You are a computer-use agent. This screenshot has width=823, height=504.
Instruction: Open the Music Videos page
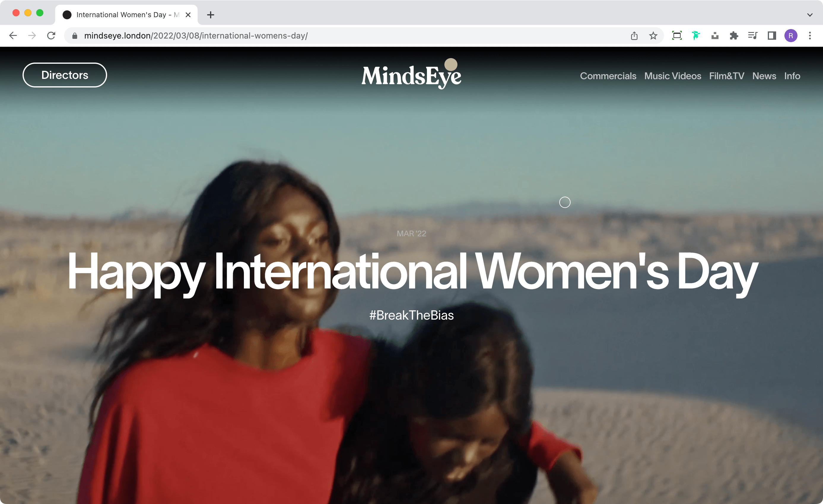(x=672, y=76)
